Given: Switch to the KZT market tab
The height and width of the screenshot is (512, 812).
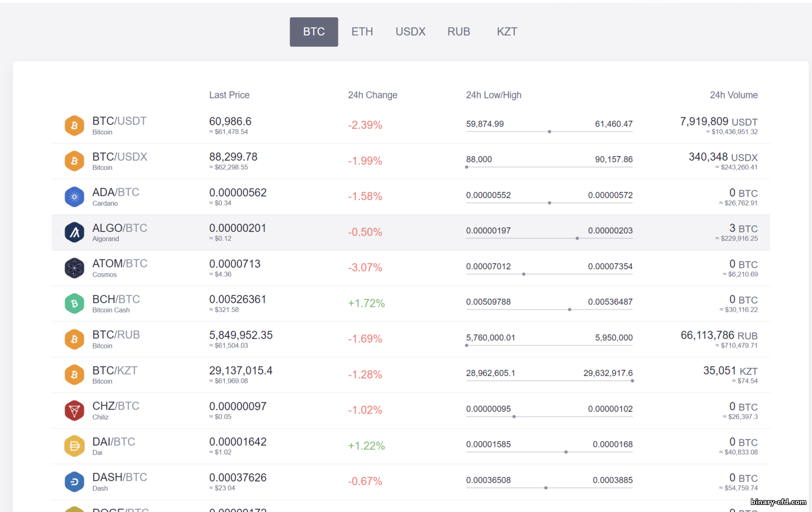Looking at the screenshot, I should (x=507, y=32).
